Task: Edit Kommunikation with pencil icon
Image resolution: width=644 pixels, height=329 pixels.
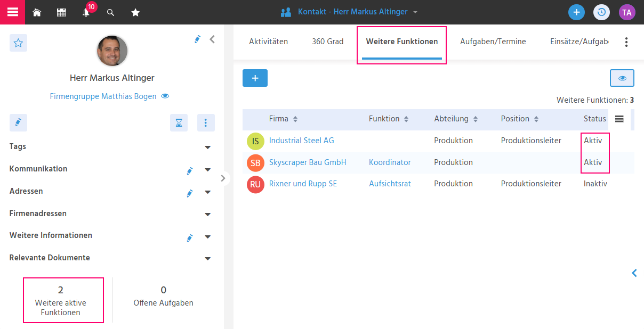Action: [189, 170]
